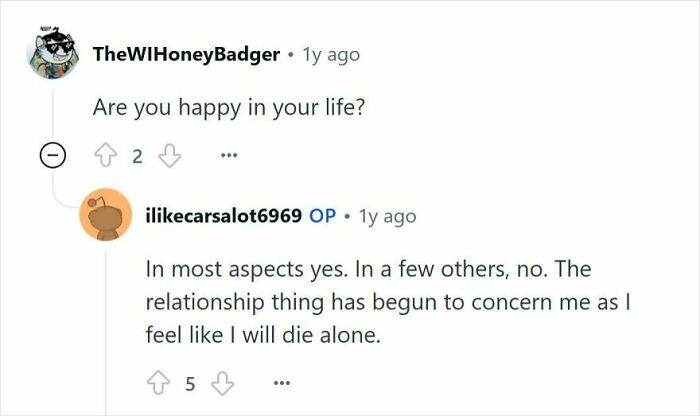Click the vote count 2
700x416 pixels.
pos(138,156)
